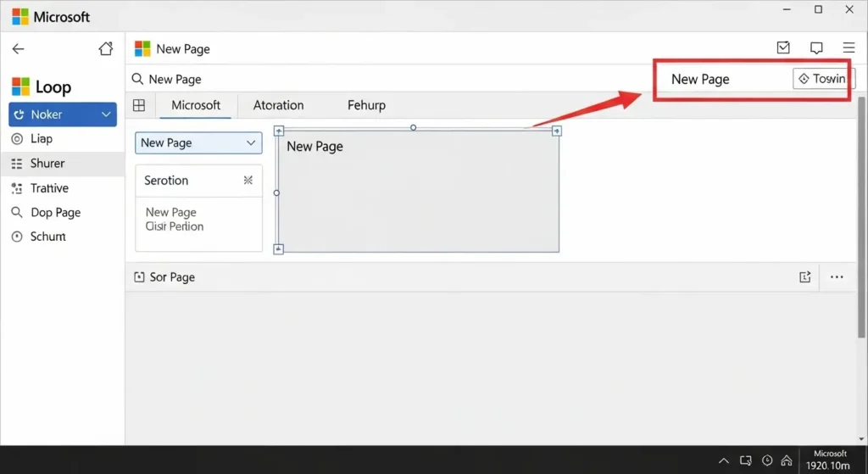The height and width of the screenshot is (474, 868).
Task: Open the three-dot more options on the Sor Page row
Action: [x=837, y=277]
